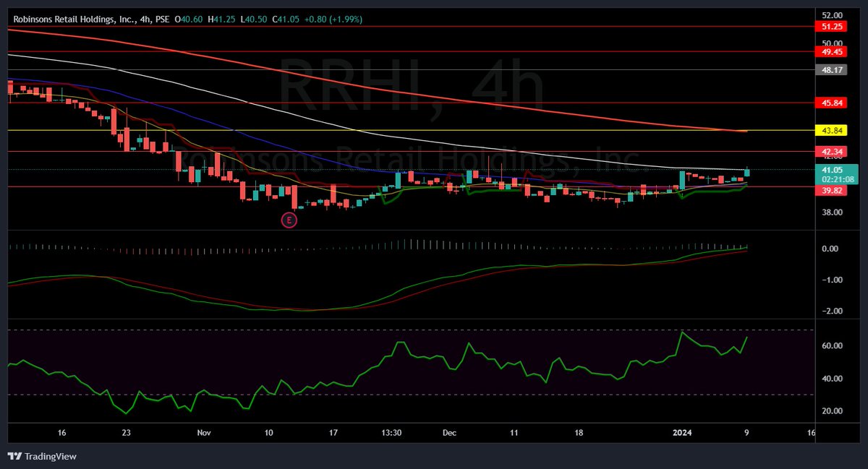Click the '13:30' label on time axis

[391, 433]
